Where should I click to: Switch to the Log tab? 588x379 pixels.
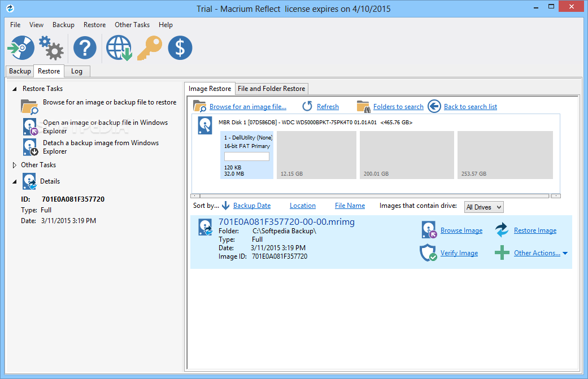pos(77,71)
